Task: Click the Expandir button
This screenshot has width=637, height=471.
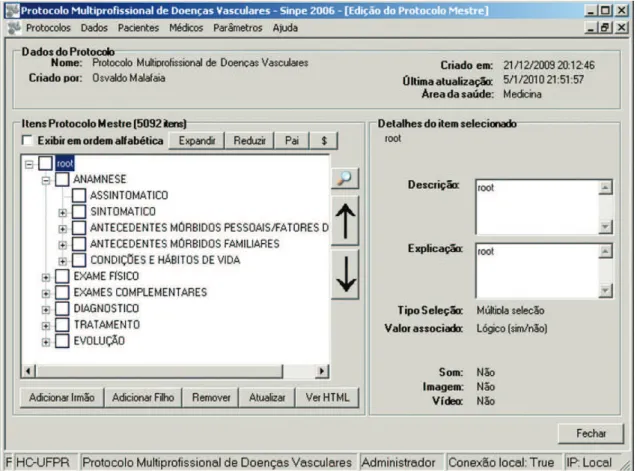Action: coord(197,141)
